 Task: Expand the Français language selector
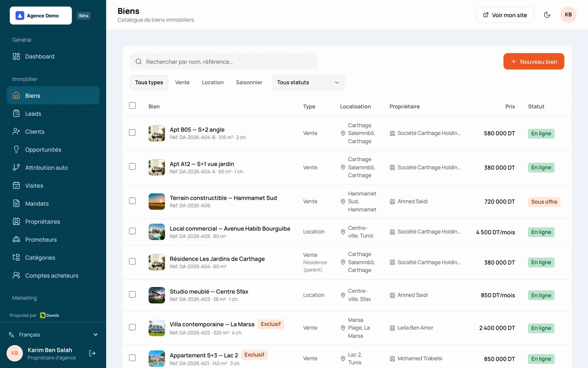[53, 335]
